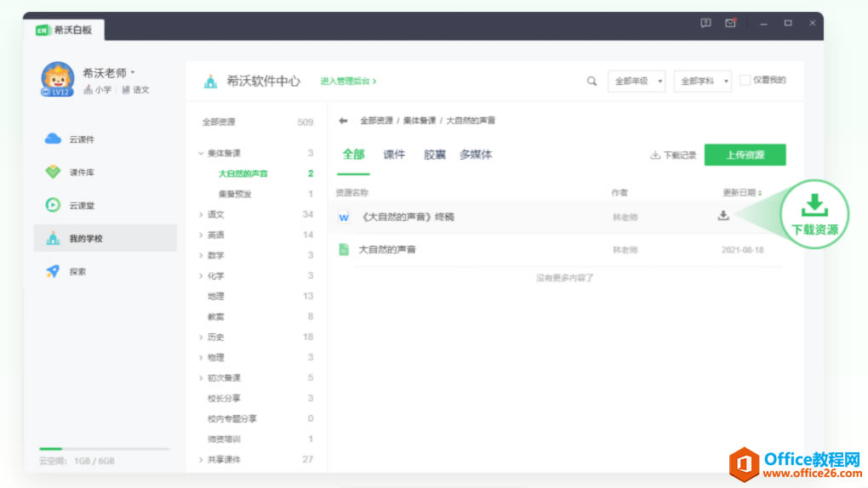The image size is (868, 488).
Task: Toggle the 仅看我的 checkbox
Action: click(745, 80)
